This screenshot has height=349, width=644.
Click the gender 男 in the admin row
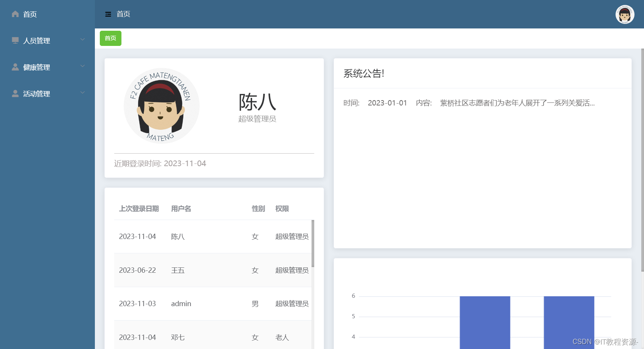255,304
